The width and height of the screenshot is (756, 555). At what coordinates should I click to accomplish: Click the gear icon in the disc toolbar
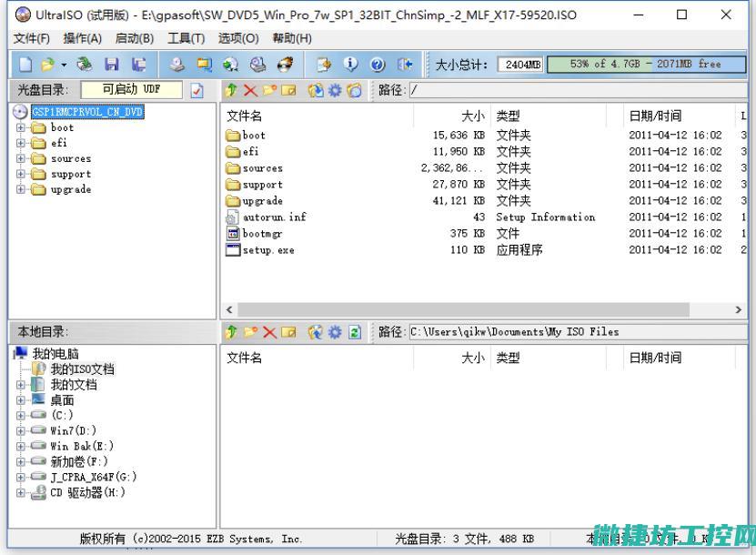click(x=335, y=90)
